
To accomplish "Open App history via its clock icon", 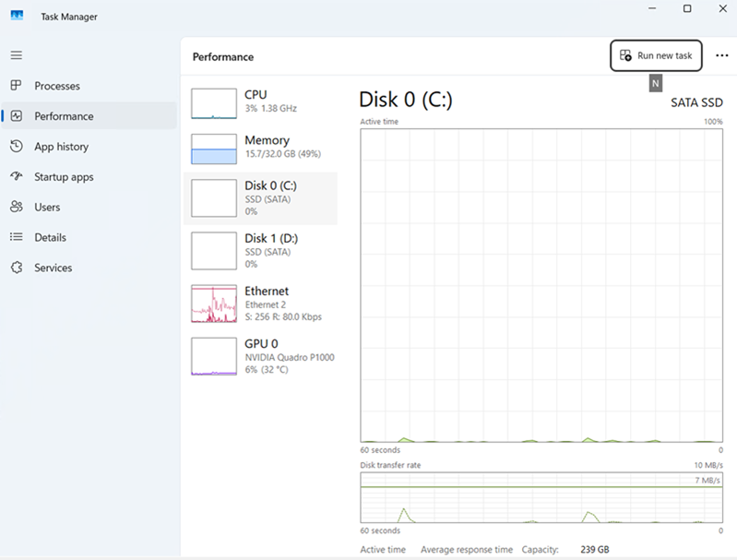I will (16, 147).
